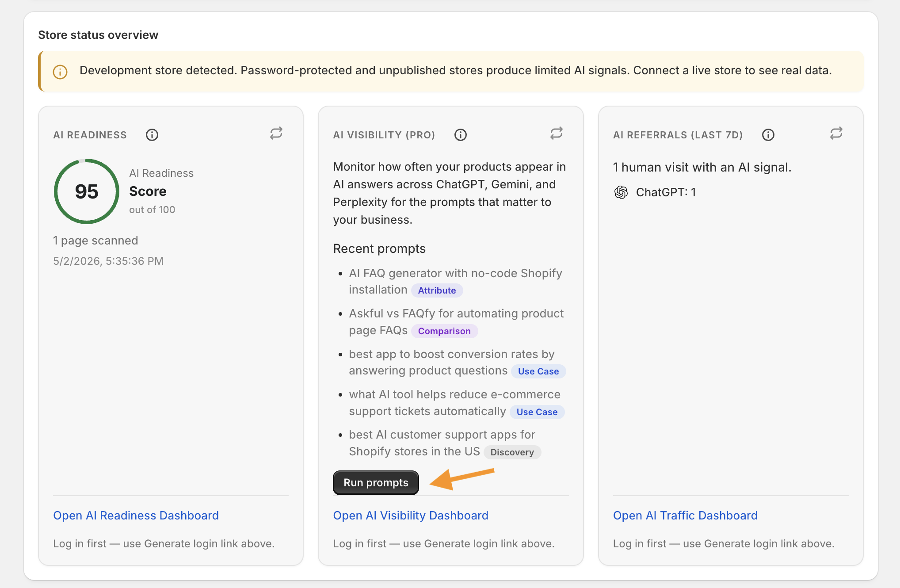
Task: Click '1 human visit with an AI signal' text
Action: (x=702, y=167)
